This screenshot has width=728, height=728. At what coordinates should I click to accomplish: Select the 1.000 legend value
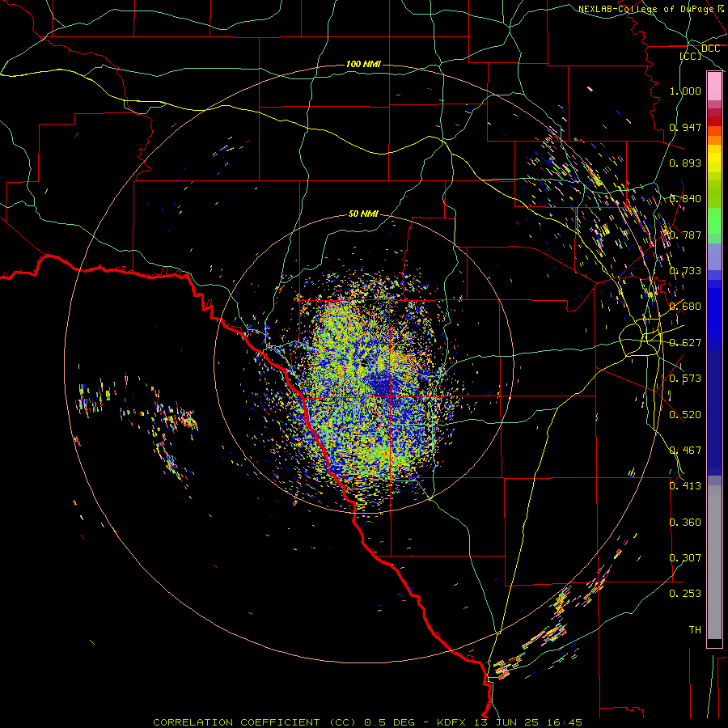[x=685, y=91]
